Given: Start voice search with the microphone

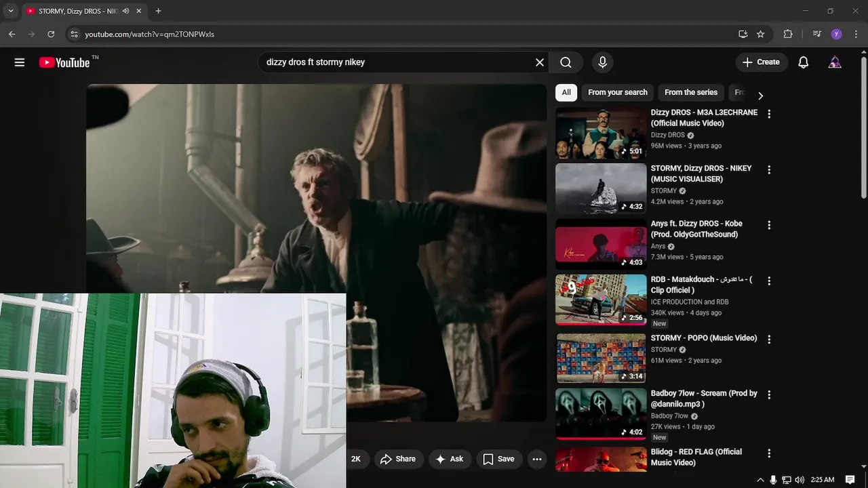Looking at the screenshot, I should point(602,62).
